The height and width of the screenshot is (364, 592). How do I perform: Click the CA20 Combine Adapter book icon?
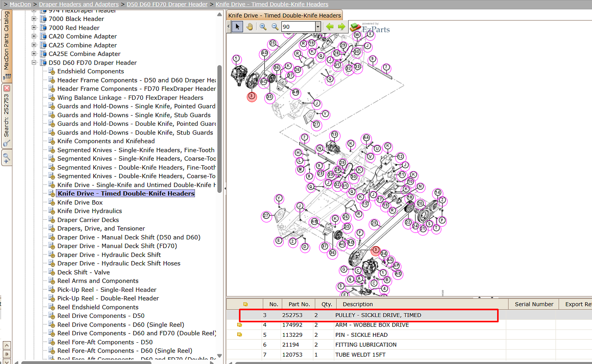[43, 36]
